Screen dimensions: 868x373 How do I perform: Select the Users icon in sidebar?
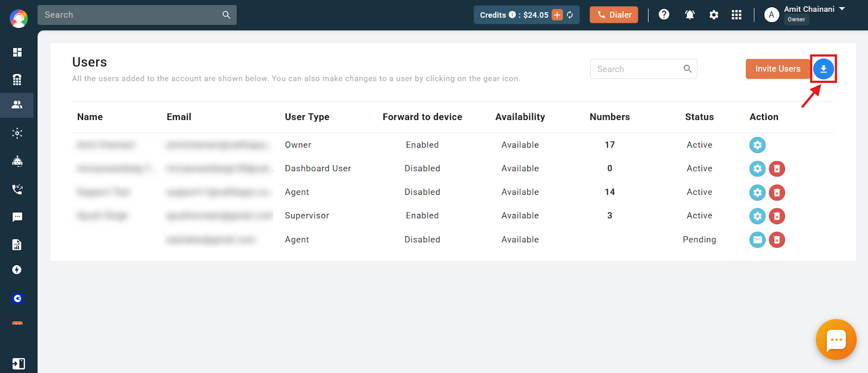17,105
